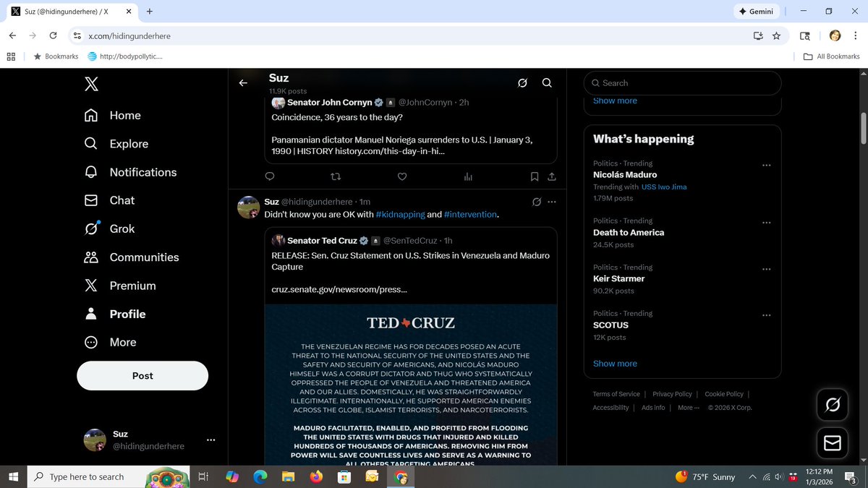Image resolution: width=868 pixels, height=488 pixels.
Task: Click the Post button
Action: point(142,376)
